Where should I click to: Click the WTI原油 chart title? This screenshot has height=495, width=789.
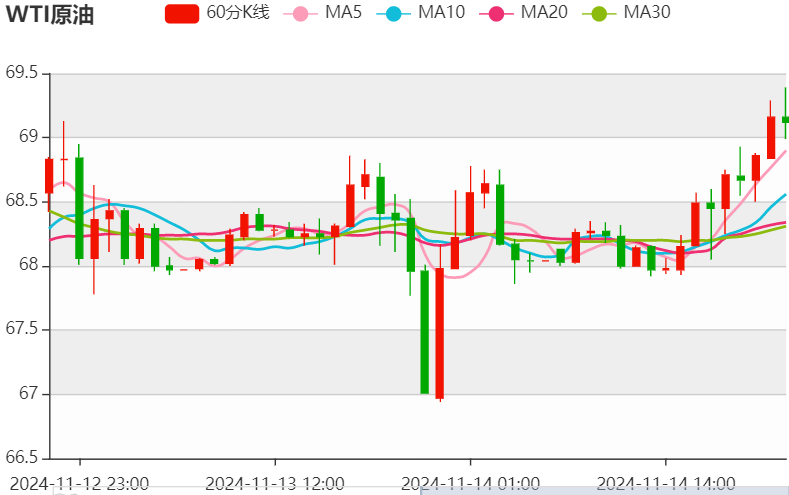(50, 14)
